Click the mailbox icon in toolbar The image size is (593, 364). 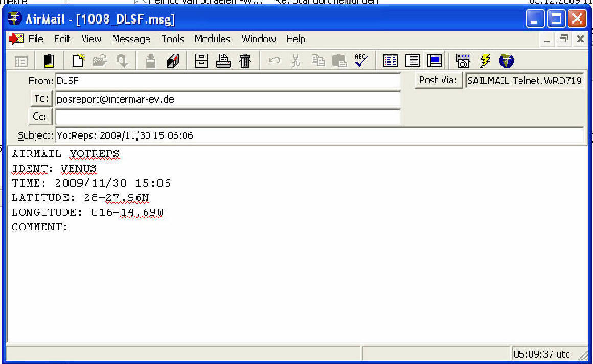173,60
